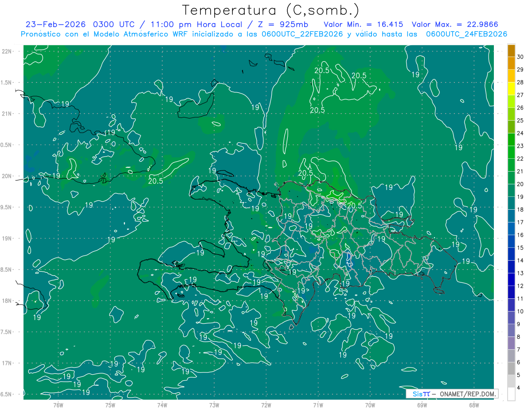This screenshot has width=532, height=411.
Task: Click the 20N latitude axis label
Action: [7, 176]
